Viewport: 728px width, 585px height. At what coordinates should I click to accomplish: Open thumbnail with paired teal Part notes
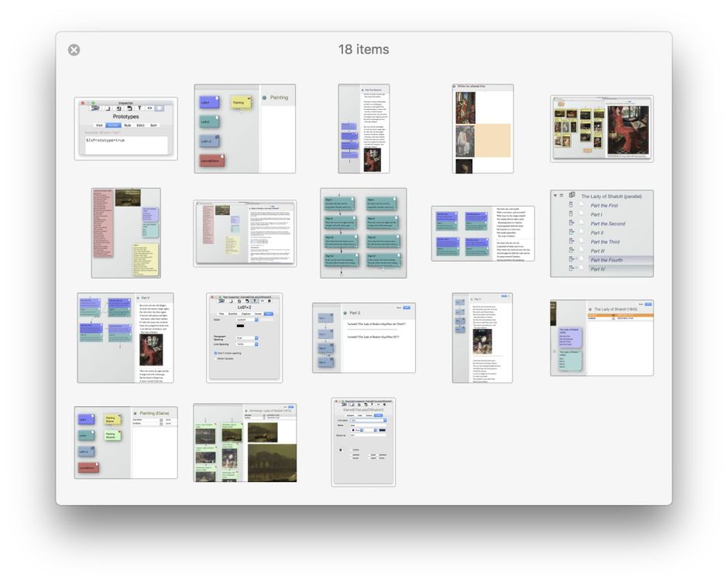point(363,233)
